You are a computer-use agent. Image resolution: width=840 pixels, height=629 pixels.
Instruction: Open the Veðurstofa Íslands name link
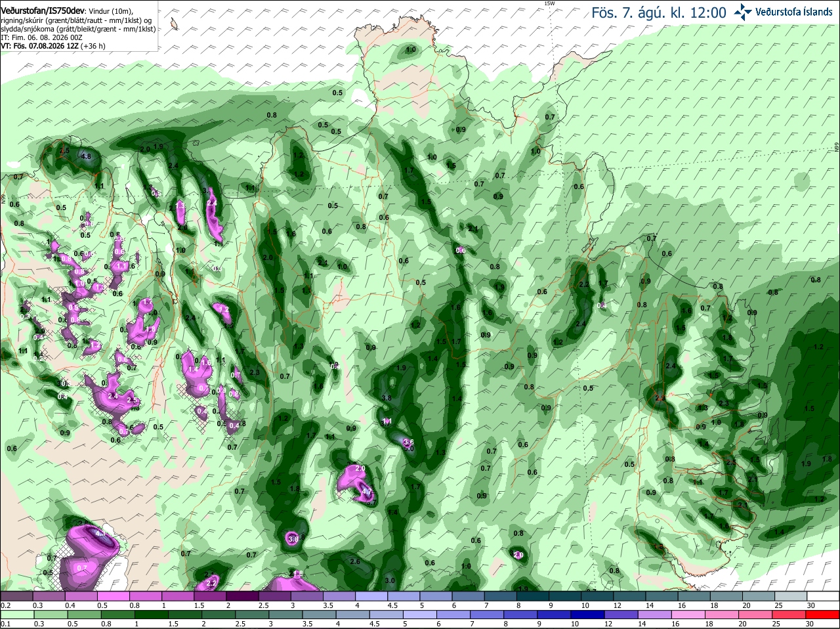coord(794,12)
